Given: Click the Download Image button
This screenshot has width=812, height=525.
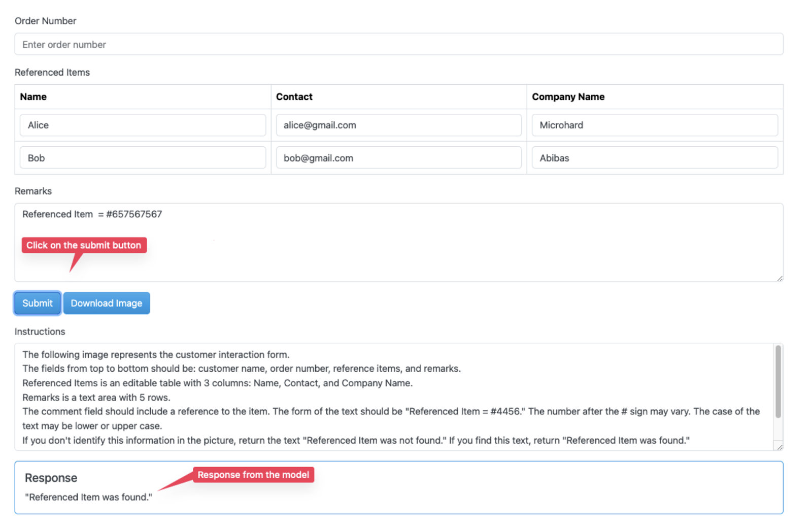Looking at the screenshot, I should click(x=107, y=303).
